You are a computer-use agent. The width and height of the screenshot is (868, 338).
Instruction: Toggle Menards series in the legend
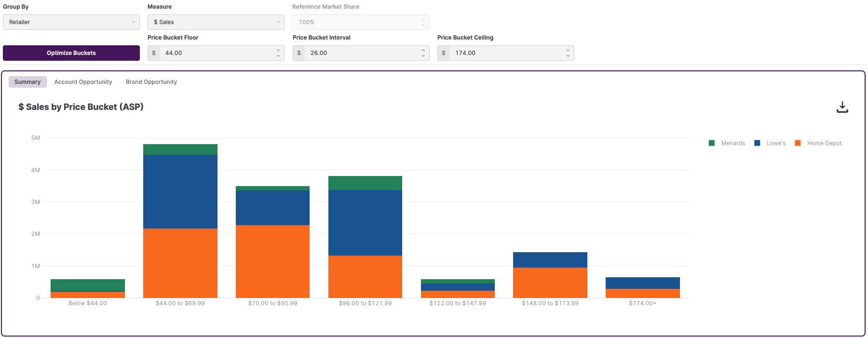(727, 143)
